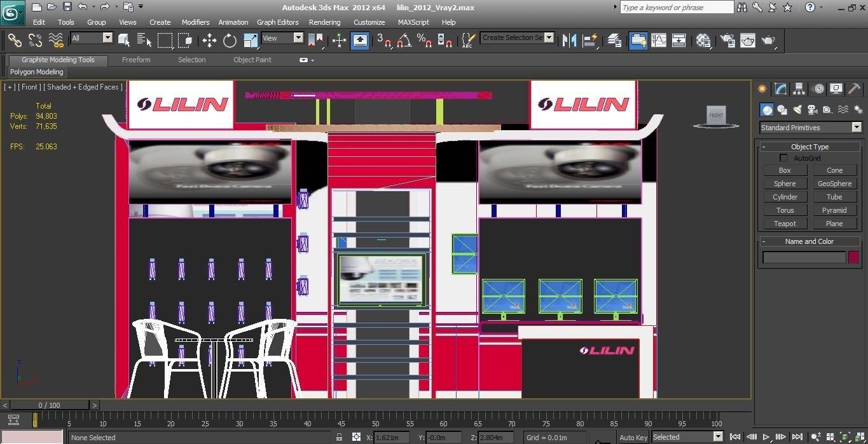
Task: Select the Cameras category icon
Action: pyautogui.click(x=813, y=110)
